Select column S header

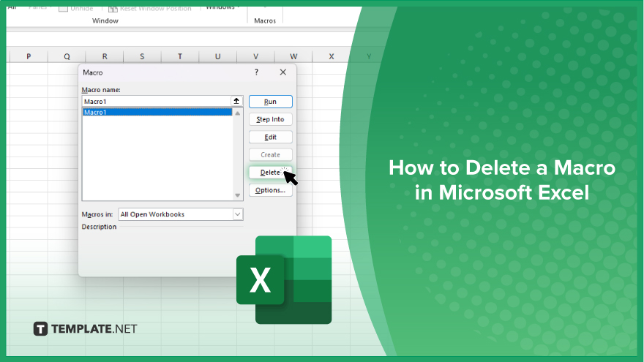click(x=142, y=56)
